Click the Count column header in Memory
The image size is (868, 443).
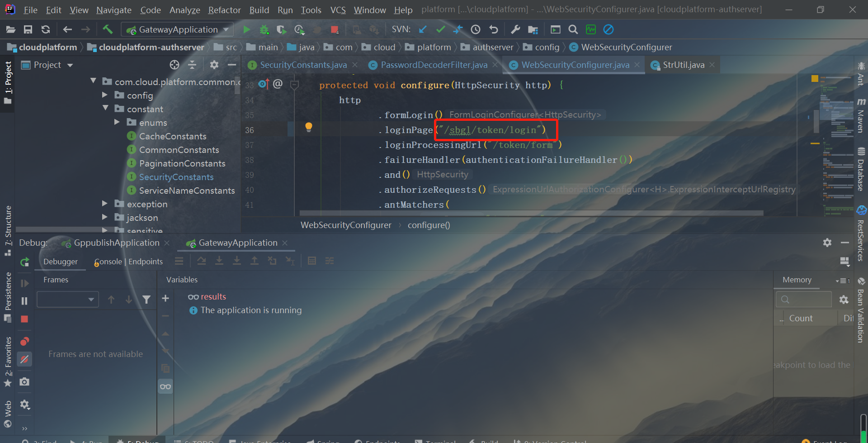[x=801, y=318]
